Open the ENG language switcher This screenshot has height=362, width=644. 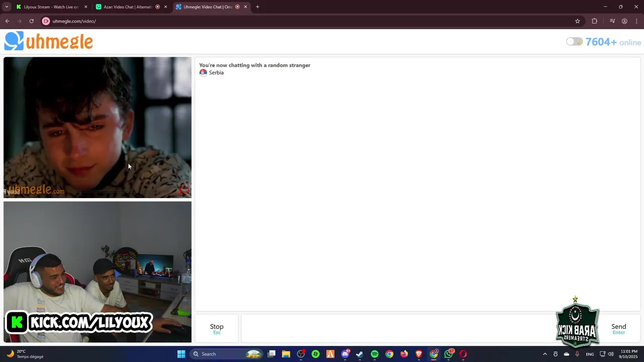[590, 354]
